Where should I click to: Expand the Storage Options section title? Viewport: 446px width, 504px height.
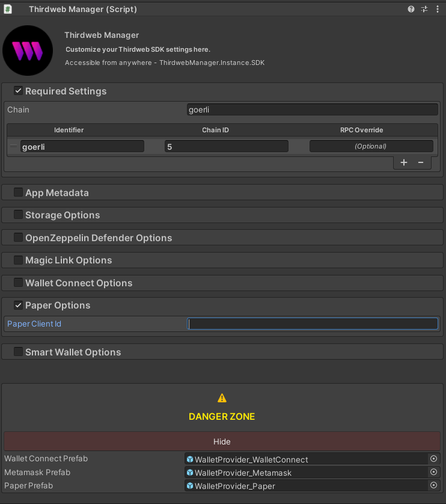pos(63,215)
